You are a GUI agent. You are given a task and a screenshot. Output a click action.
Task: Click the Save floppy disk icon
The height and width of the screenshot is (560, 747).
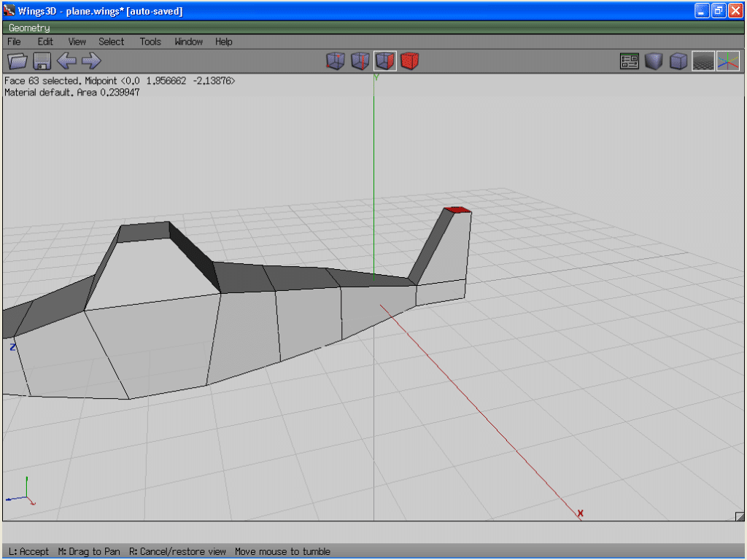click(x=42, y=61)
